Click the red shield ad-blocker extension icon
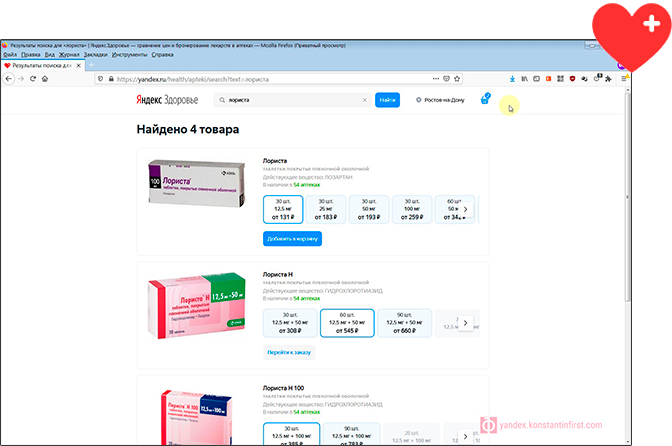Screen dimensions: 672x446 click(x=572, y=79)
